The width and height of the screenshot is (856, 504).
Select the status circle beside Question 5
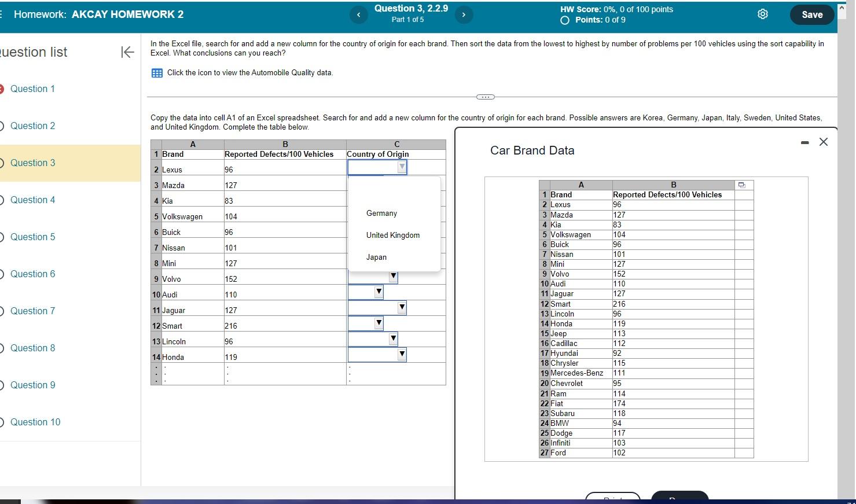[3, 237]
